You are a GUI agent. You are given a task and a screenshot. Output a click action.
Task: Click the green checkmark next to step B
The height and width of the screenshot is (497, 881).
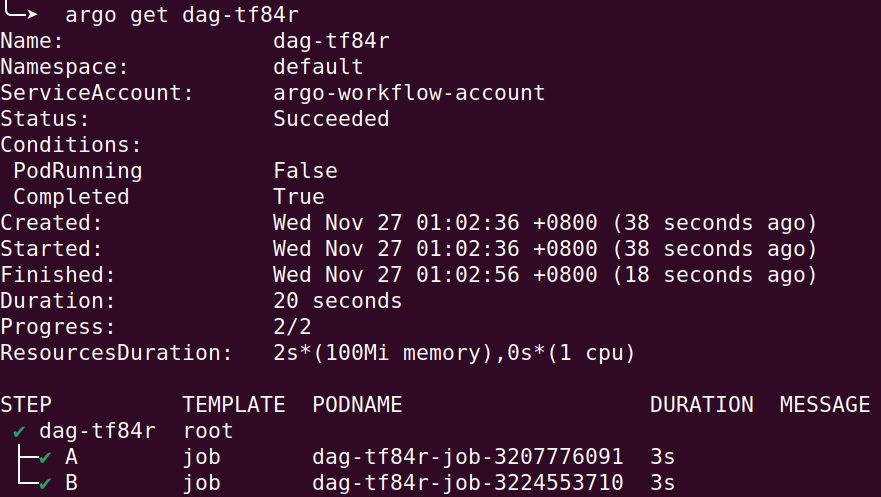pyautogui.click(x=45, y=484)
